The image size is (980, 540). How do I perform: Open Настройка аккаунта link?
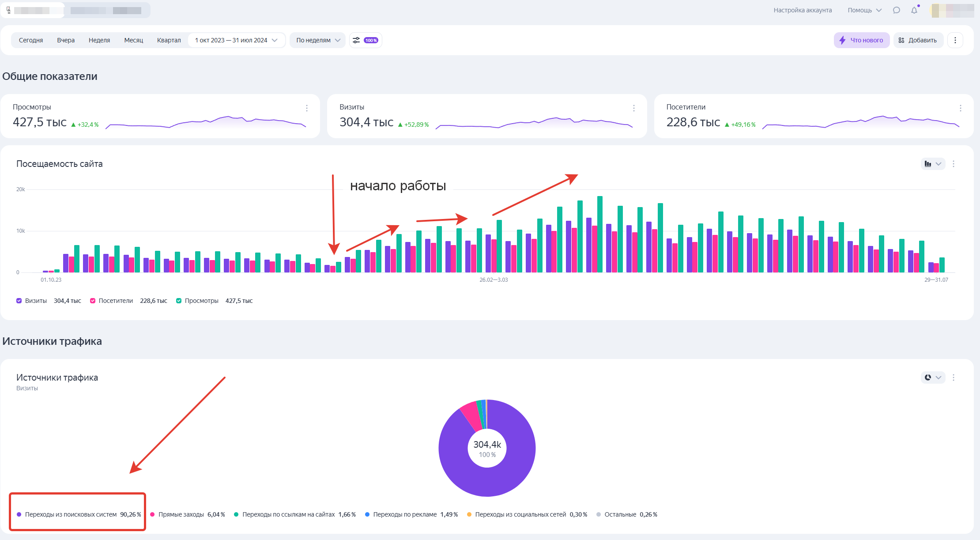(x=802, y=10)
